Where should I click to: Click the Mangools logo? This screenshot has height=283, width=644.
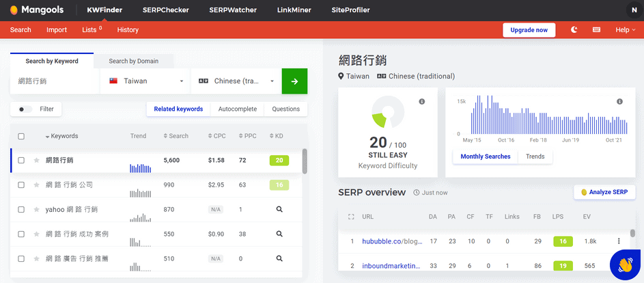[37, 10]
